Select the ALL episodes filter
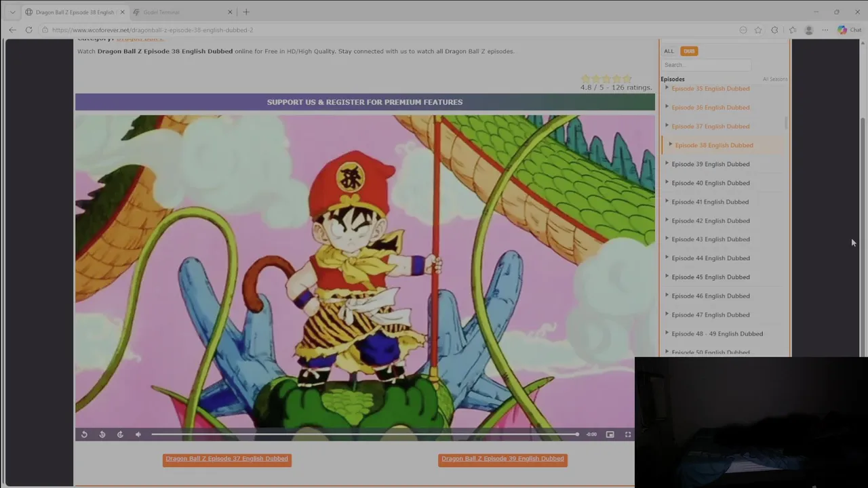The width and height of the screenshot is (868, 488). click(x=669, y=51)
